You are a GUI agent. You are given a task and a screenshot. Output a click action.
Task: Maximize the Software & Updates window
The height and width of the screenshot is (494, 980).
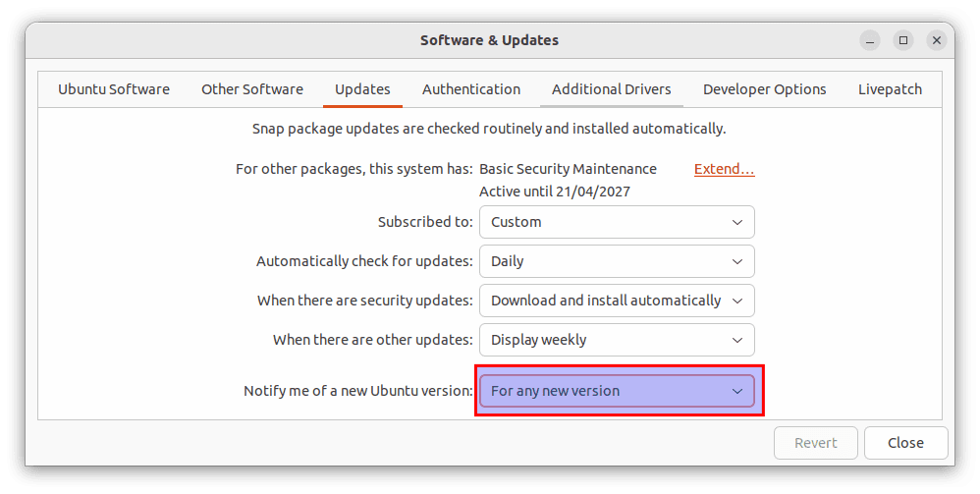[903, 40]
